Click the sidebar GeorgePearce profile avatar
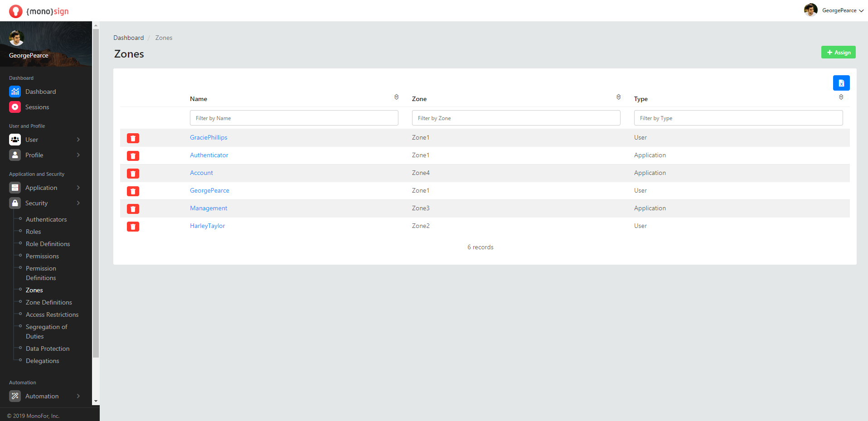Screen dimensions: 868x421 pos(17,38)
